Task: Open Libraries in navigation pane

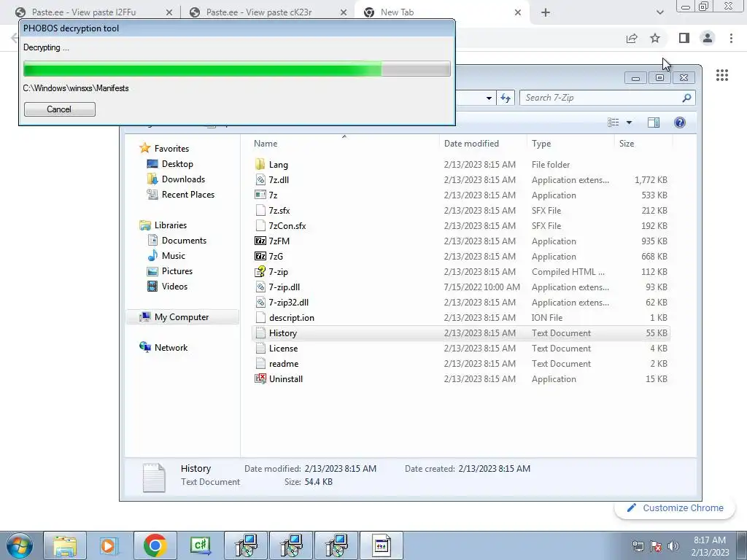Action: (x=171, y=225)
